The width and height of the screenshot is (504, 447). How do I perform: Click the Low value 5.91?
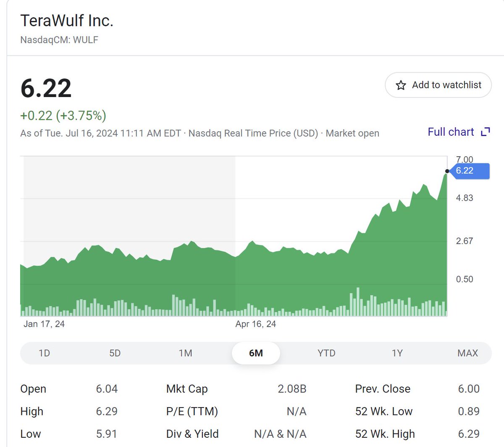click(x=107, y=434)
